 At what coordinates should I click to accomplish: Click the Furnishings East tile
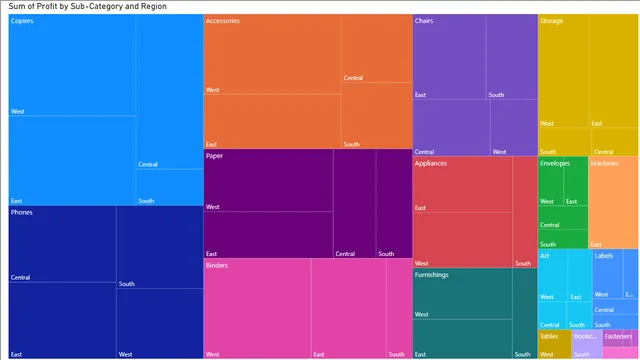pyautogui.click(x=462, y=339)
